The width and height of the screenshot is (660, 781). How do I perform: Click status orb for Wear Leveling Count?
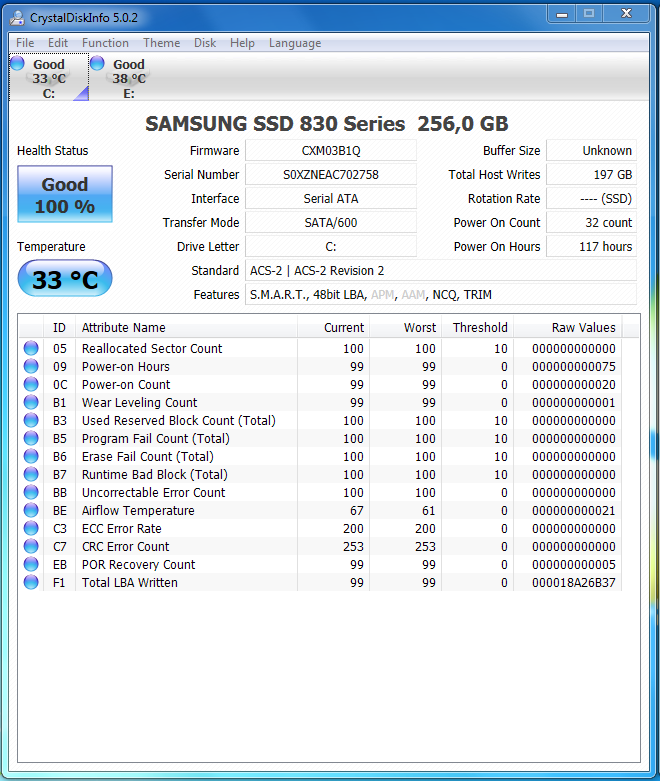[31, 402]
